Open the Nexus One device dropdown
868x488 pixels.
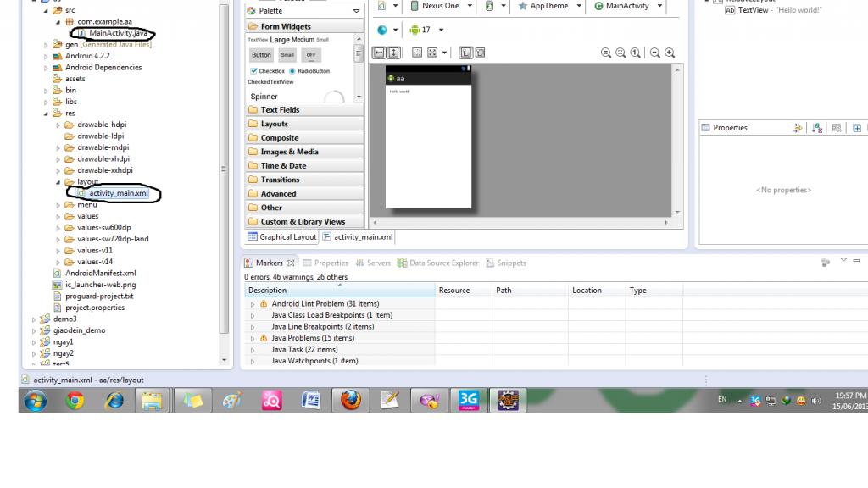470,6
